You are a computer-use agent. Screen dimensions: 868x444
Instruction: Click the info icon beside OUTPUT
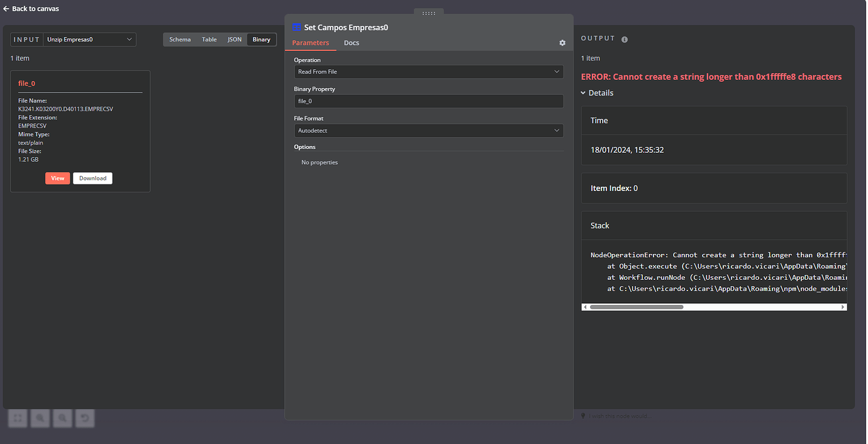tap(625, 39)
